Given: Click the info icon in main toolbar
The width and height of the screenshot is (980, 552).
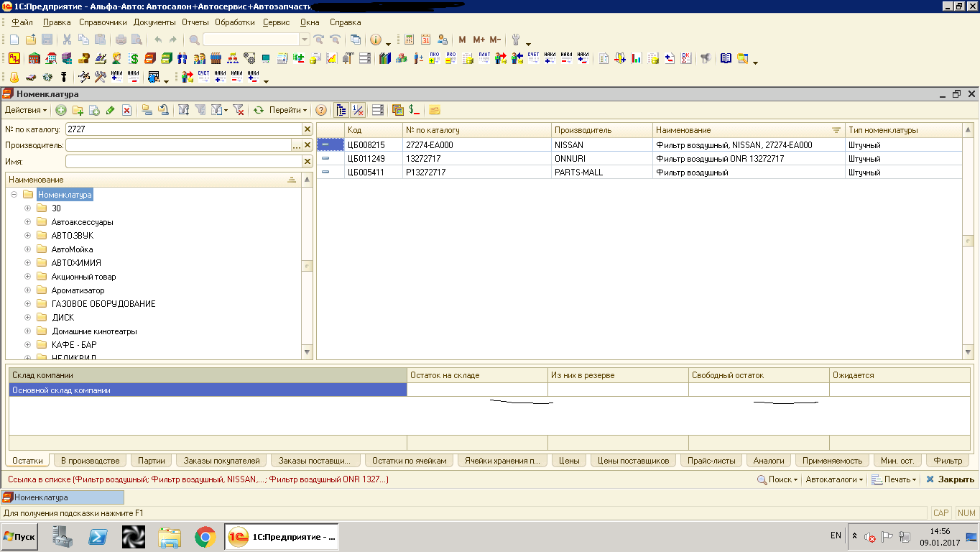Looking at the screenshot, I should click(375, 40).
